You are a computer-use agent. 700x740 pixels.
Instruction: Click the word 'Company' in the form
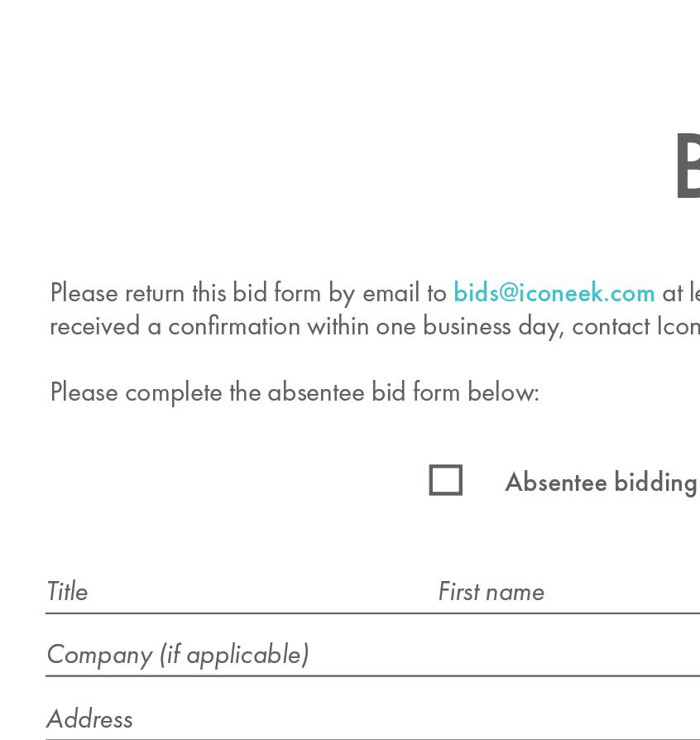coord(99,655)
